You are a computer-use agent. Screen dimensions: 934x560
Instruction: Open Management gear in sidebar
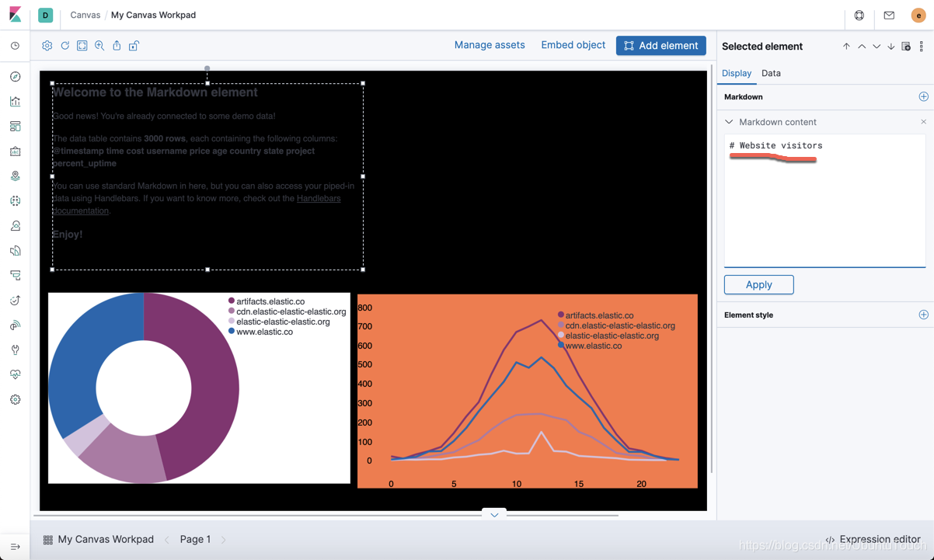15,400
